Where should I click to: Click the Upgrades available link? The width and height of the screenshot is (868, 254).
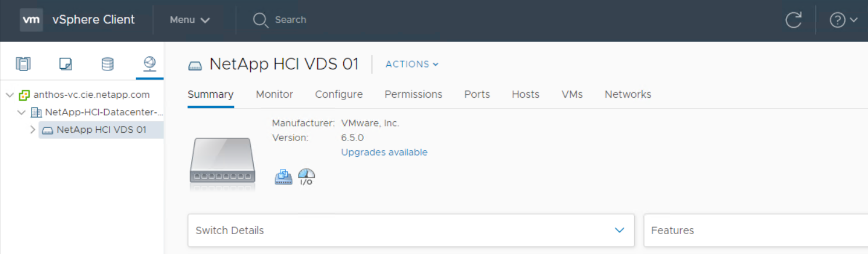tap(384, 153)
